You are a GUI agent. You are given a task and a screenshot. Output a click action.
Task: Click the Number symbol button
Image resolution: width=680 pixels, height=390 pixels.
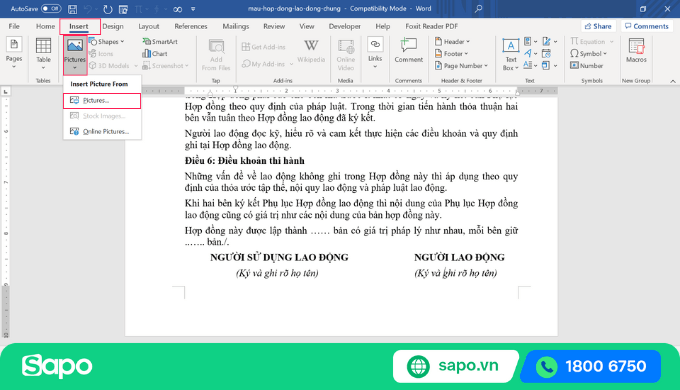coord(587,66)
